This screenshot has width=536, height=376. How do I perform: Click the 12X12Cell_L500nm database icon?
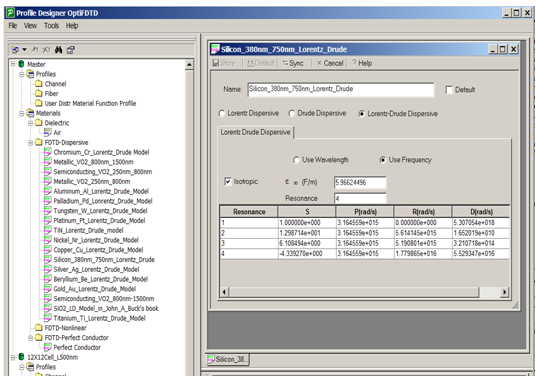tap(21, 357)
